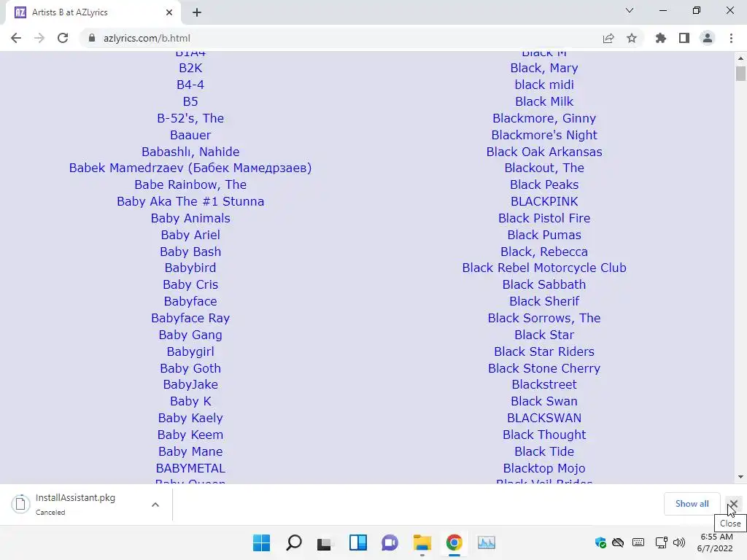
Task: Toggle Chrome side panel
Action: click(x=684, y=38)
